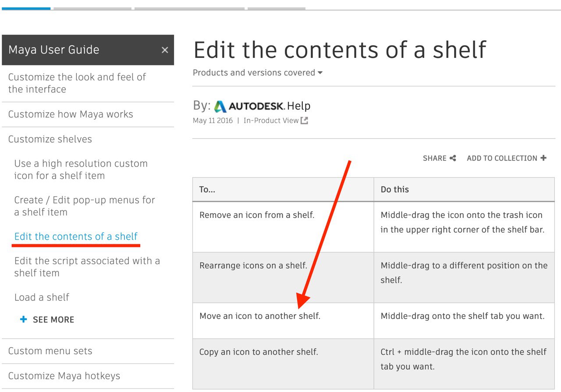This screenshot has width=561, height=392.
Task: Click 'Ctrl + middle-drag the icon' cell
Action: click(x=464, y=363)
